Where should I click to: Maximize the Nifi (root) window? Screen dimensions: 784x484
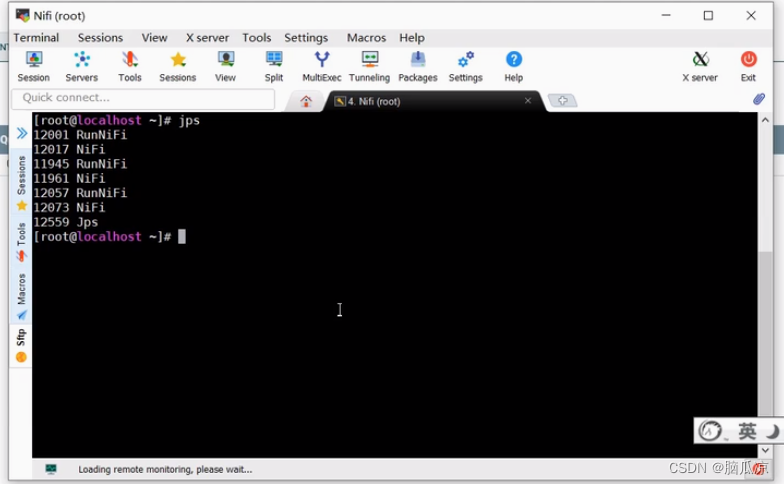tap(708, 16)
